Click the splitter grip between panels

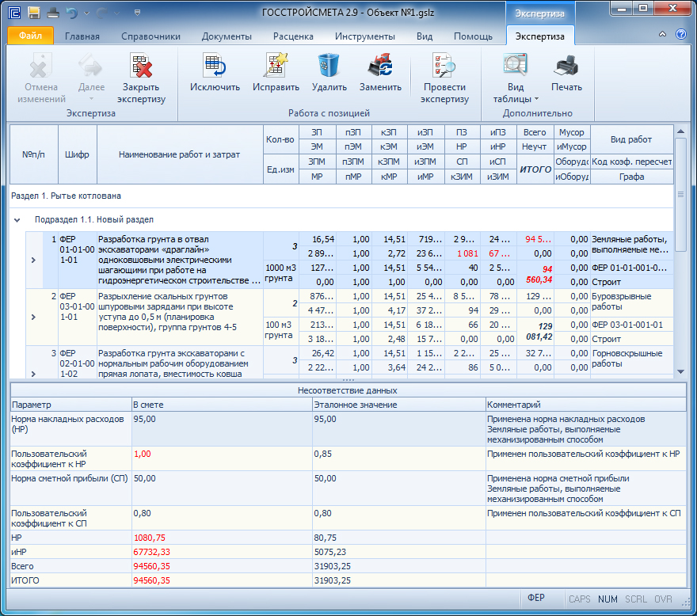tap(348, 380)
